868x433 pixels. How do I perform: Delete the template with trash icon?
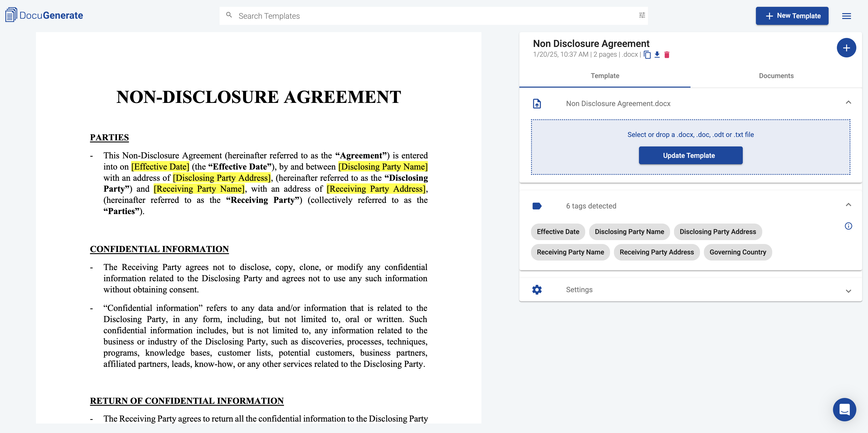point(667,55)
